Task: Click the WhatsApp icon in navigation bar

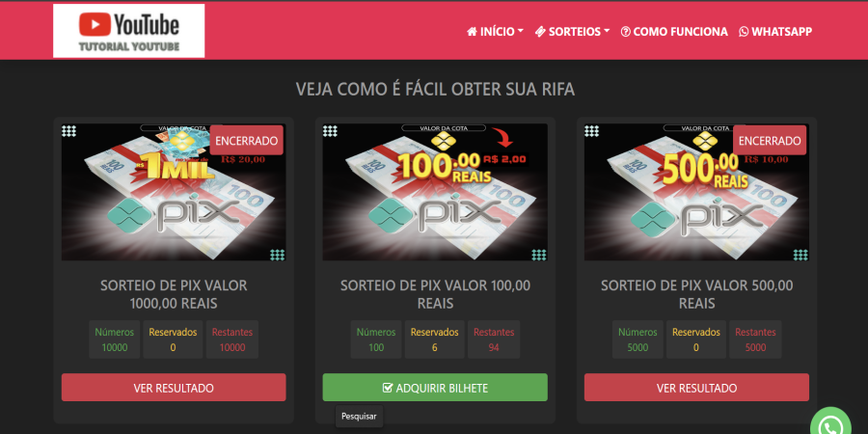Action: (x=744, y=32)
